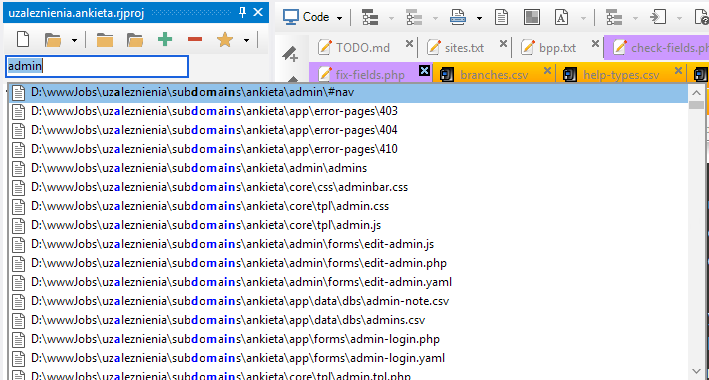Screen dimensions: 709x380
Task: Switch to the branches.csv tab
Action: (x=494, y=74)
